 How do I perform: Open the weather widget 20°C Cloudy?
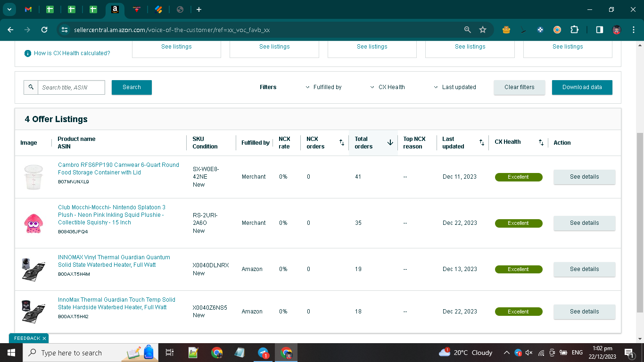pyautogui.click(x=465, y=353)
